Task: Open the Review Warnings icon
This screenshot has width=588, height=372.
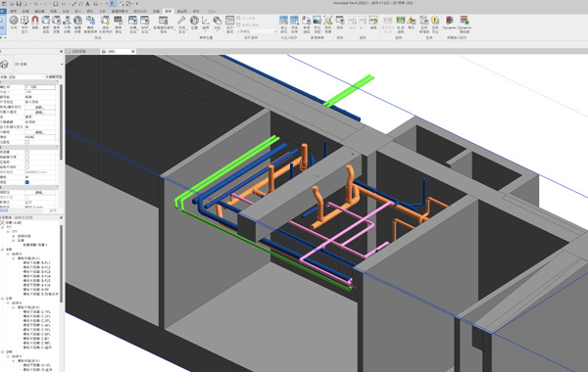Action: (412, 23)
